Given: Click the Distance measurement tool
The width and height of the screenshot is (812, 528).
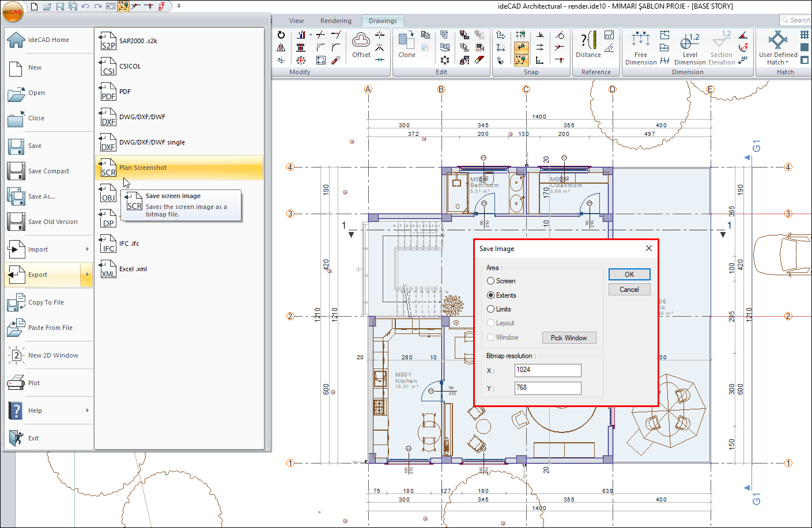Looking at the screenshot, I should [x=588, y=44].
